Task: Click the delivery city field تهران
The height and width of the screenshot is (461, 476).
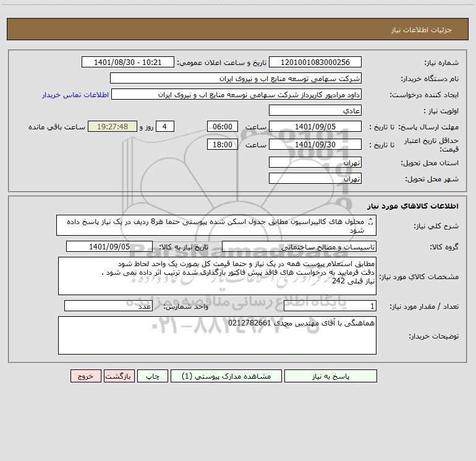Action: (315, 178)
